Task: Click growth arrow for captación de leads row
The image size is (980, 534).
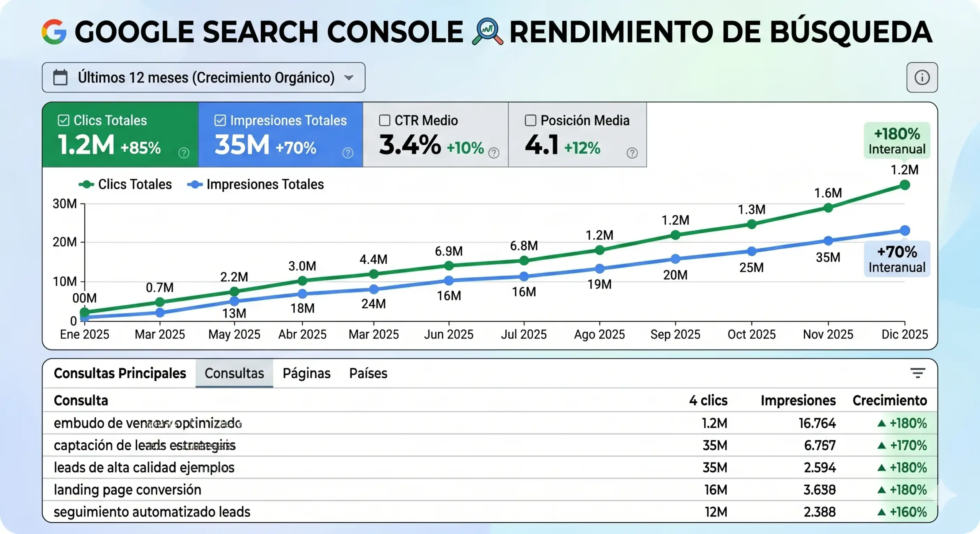Action: coord(882,445)
